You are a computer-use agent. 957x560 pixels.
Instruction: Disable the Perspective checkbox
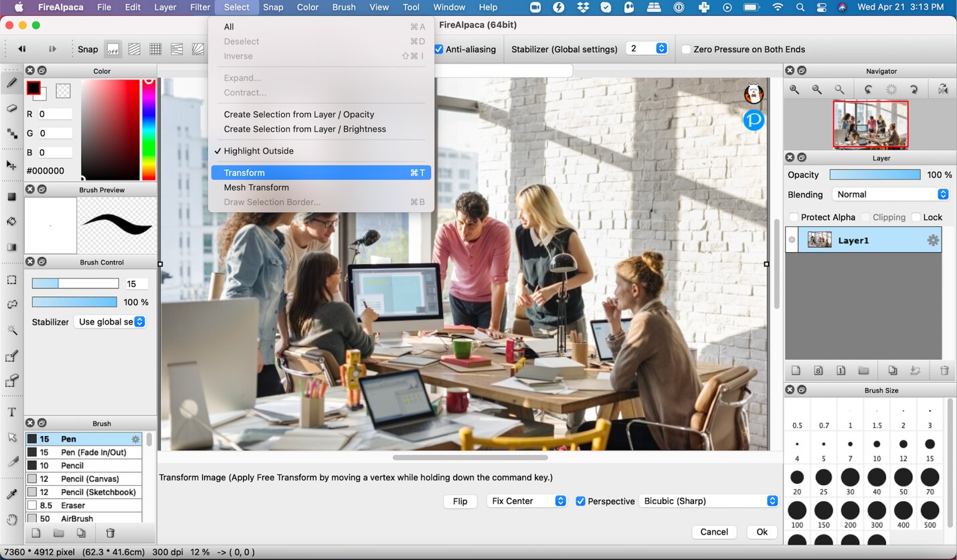pos(580,501)
